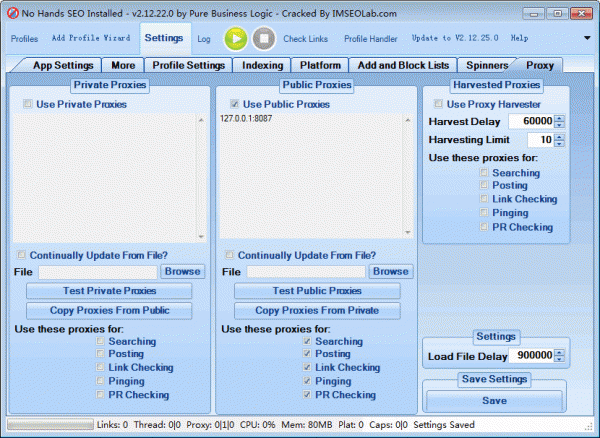Open the Log view
Screen dimensions: 600x438
point(204,39)
